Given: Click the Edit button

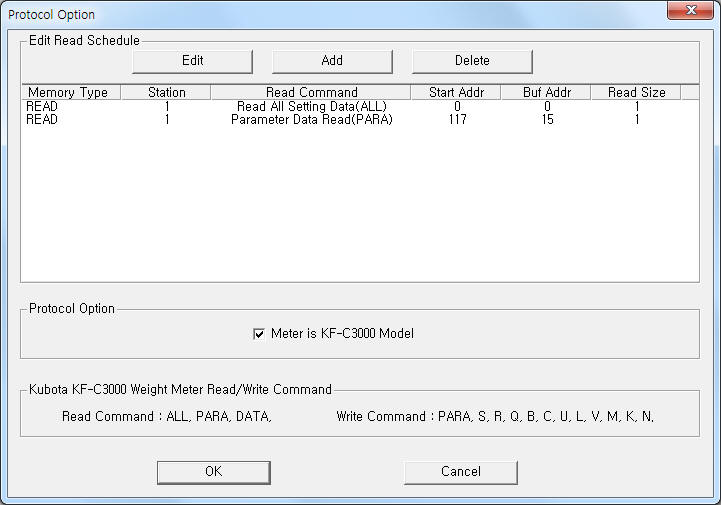Looking at the screenshot, I should (x=192, y=61).
